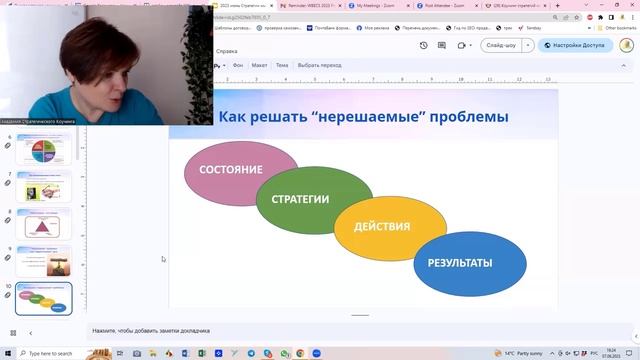Select the yellow ДЕЙСТВИЯ oval
Viewport: 640px width, 360px height.
click(x=390, y=228)
